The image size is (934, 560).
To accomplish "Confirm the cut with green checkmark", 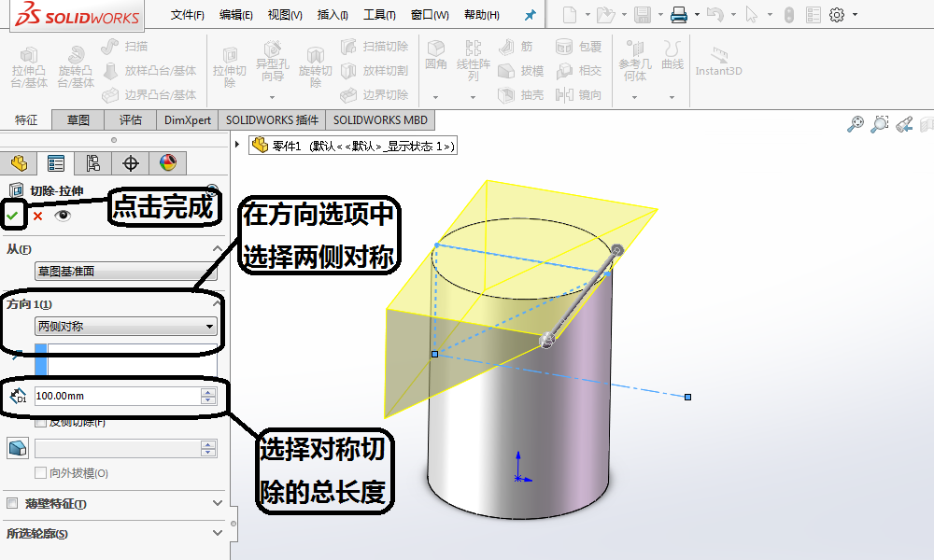I will tap(12, 216).
